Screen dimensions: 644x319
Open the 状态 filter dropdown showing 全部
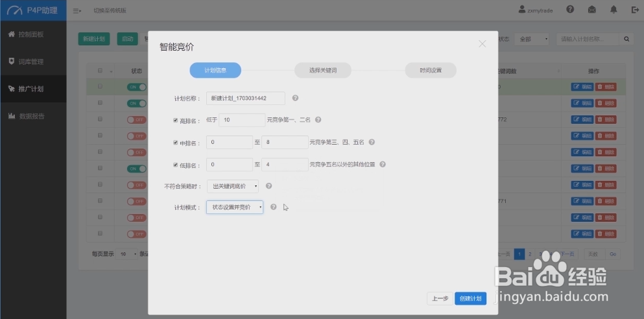click(532, 40)
